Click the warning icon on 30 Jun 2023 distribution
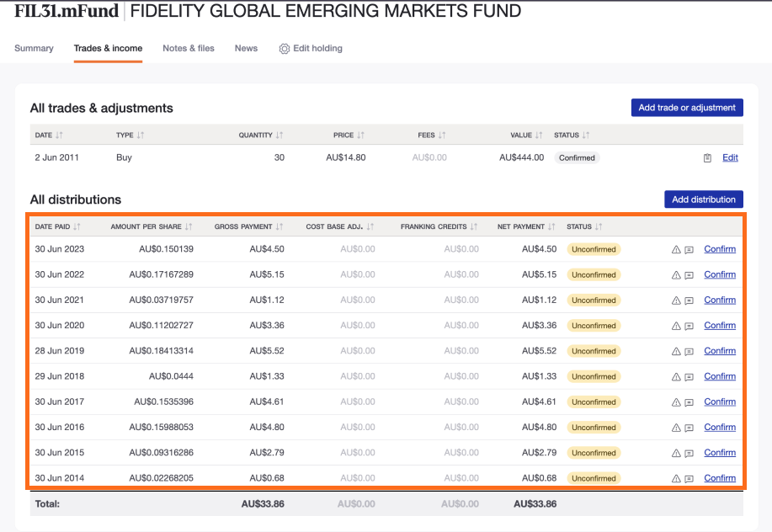This screenshot has width=772, height=532. coord(674,249)
